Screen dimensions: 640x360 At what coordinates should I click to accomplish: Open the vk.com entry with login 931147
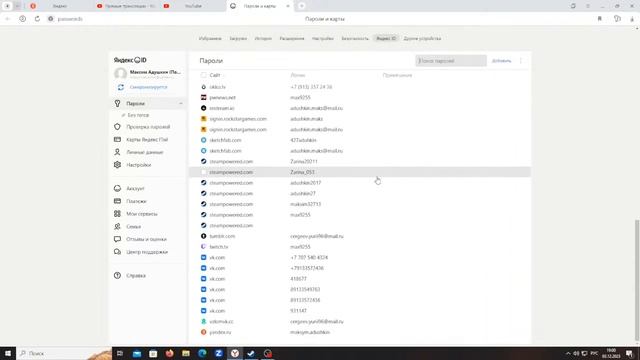360,311
